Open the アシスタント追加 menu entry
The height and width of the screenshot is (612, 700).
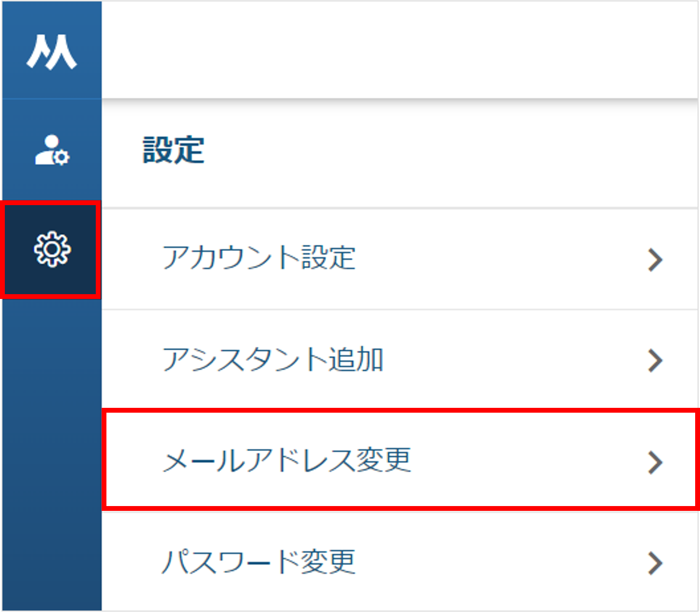(x=400, y=360)
